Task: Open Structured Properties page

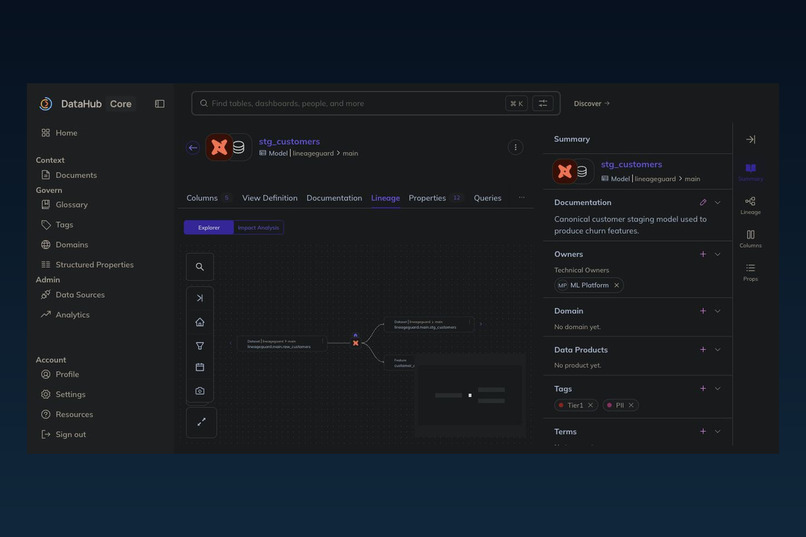Action: 87,265
